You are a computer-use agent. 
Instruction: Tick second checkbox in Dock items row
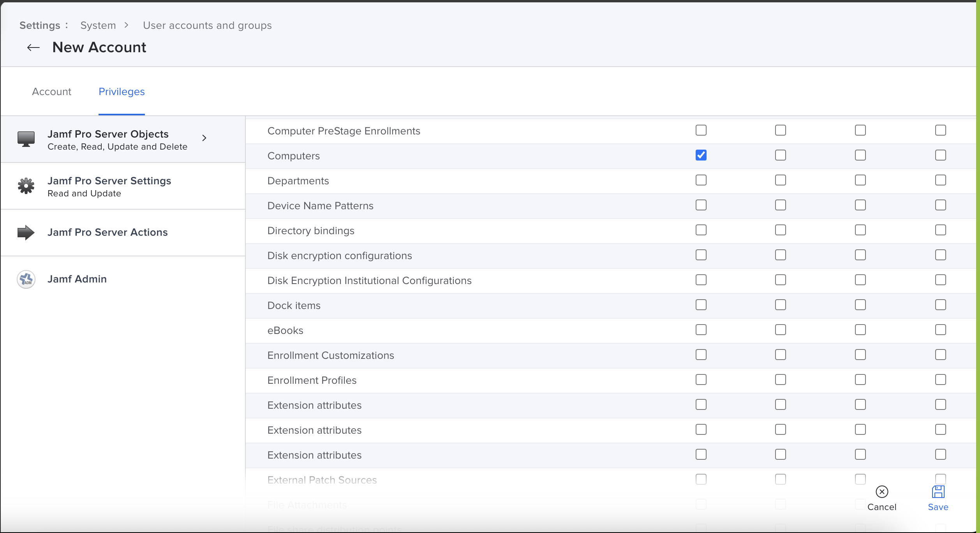pyautogui.click(x=781, y=305)
